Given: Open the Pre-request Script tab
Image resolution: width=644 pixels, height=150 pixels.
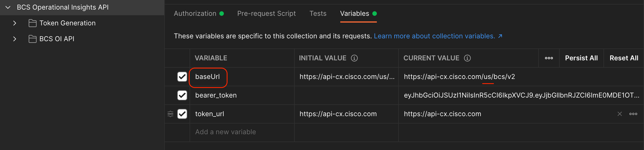Looking at the screenshot, I should [x=266, y=14].
